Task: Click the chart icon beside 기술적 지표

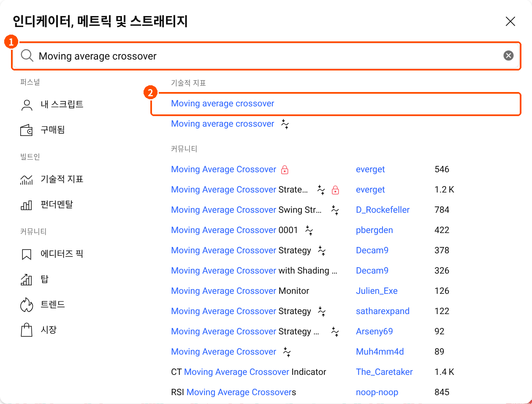Action: [27, 180]
